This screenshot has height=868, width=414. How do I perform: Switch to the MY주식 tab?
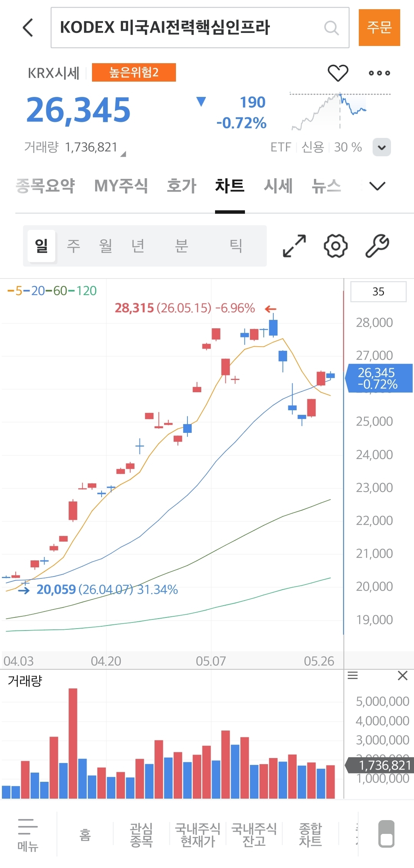click(121, 186)
